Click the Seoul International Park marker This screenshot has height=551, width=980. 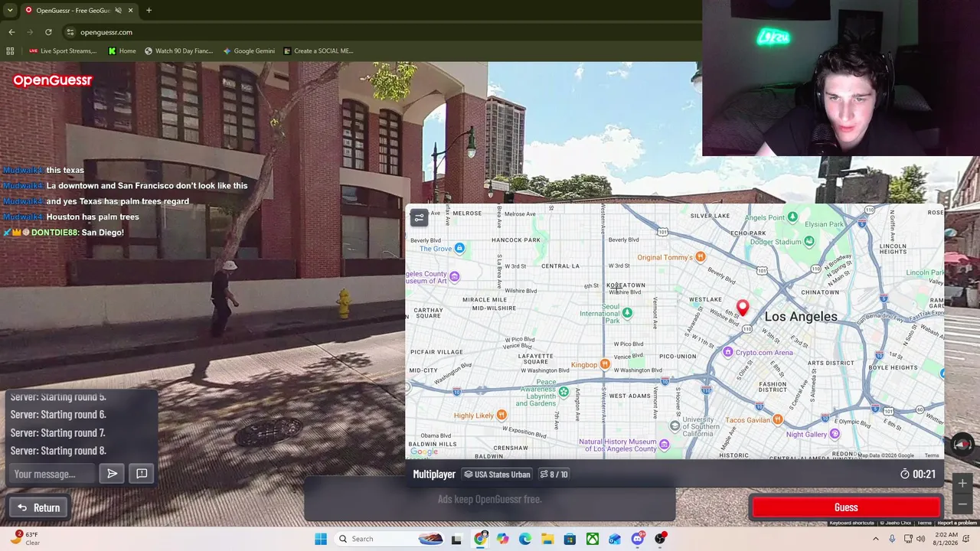(x=627, y=312)
